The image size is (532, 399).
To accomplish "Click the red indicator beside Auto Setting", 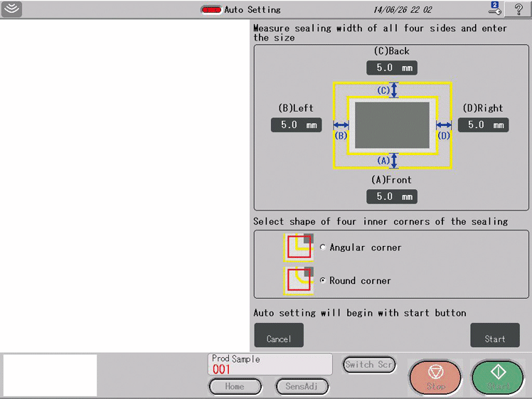I will coord(211,10).
